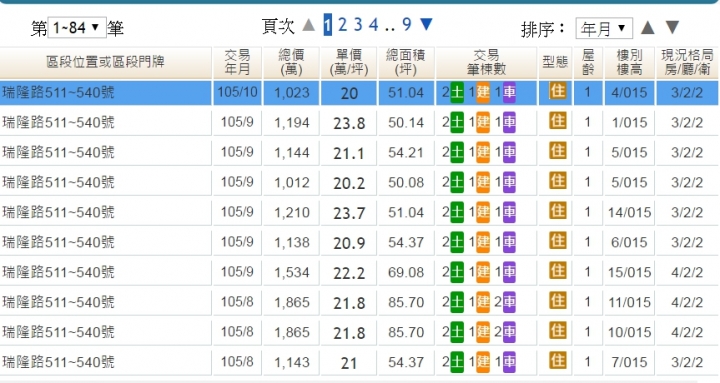
Task: Select total price 1,143 cell
Action: (292, 362)
